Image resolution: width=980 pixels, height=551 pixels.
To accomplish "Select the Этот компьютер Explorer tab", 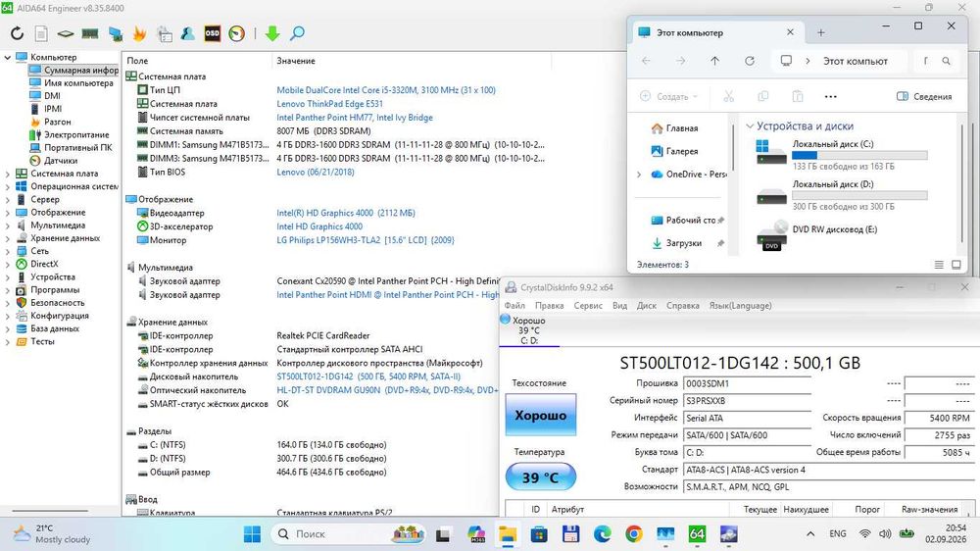I will (x=715, y=32).
